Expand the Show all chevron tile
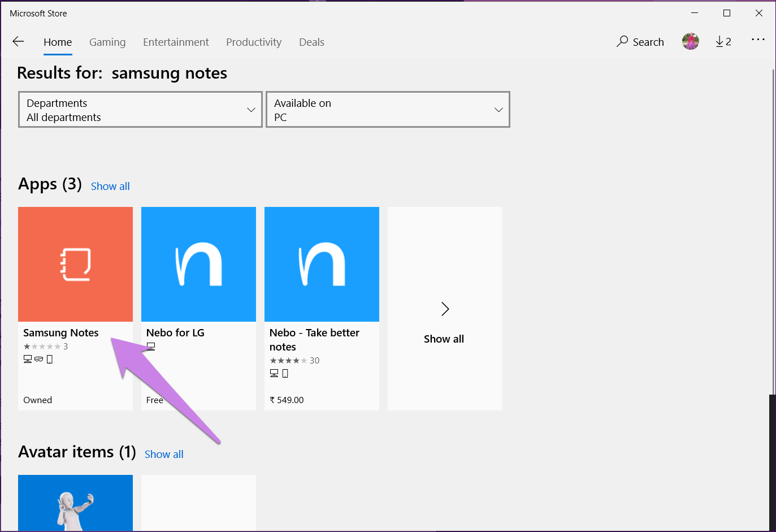This screenshot has width=776, height=532. [444, 309]
